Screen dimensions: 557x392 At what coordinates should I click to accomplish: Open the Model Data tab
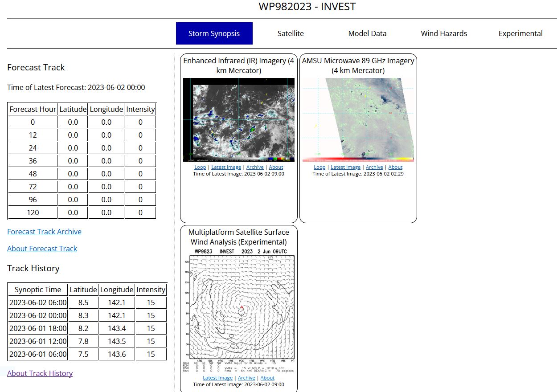(367, 33)
